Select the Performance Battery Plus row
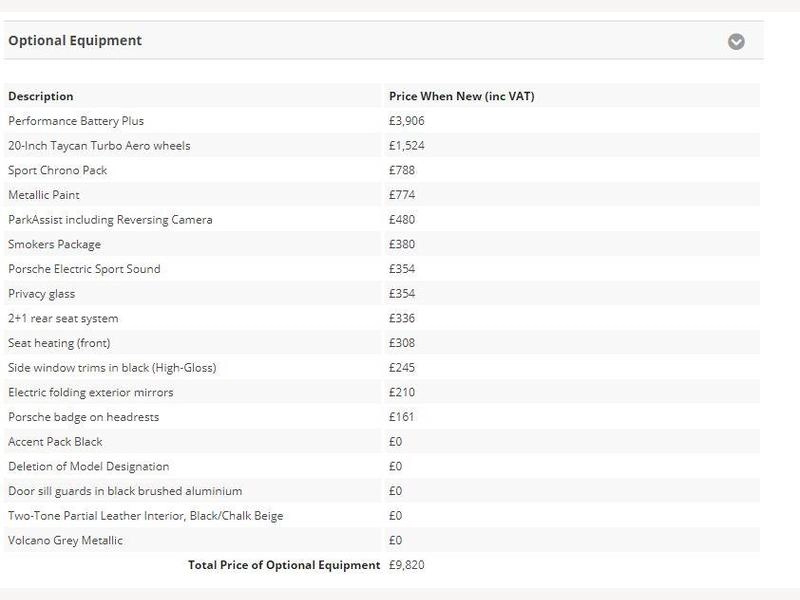 pyautogui.click(x=382, y=121)
